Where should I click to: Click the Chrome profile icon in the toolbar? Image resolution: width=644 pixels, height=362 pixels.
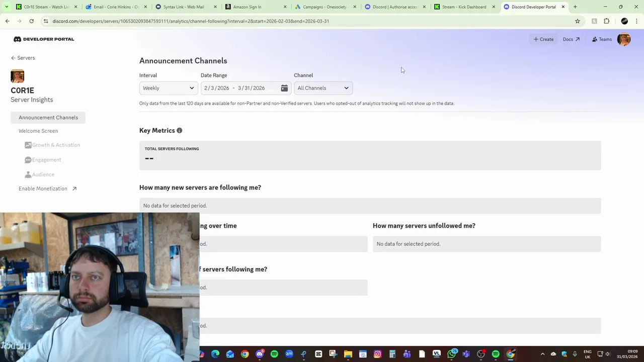(x=624, y=21)
